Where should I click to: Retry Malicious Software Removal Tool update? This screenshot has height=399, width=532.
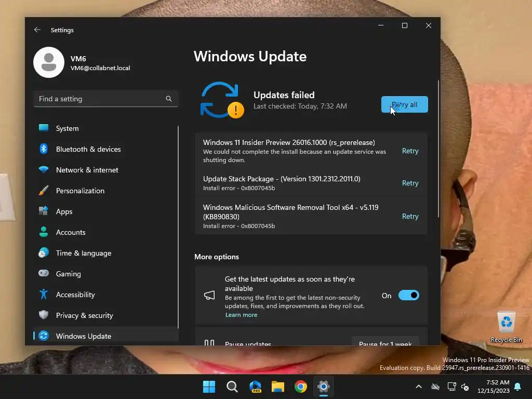pyautogui.click(x=410, y=216)
